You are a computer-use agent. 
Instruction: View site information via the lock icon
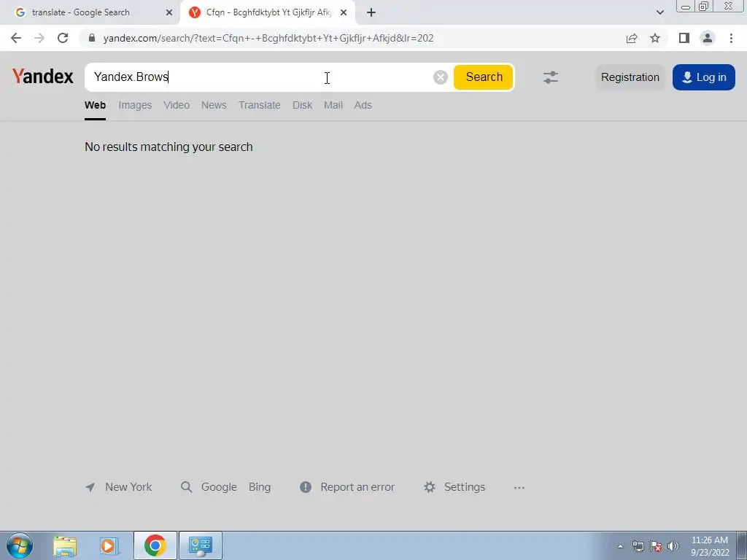[x=92, y=38]
